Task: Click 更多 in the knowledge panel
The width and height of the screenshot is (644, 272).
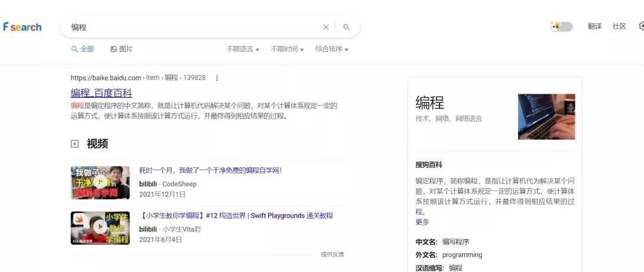Action: tap(422, 222)
